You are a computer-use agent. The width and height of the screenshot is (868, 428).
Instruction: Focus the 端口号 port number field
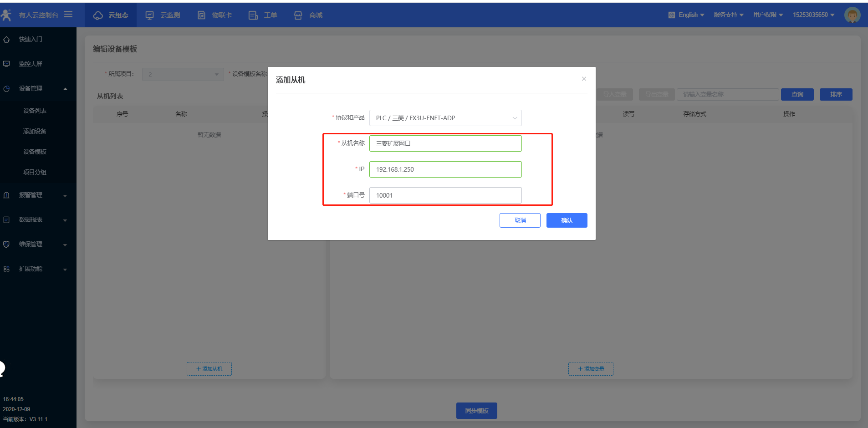point(445,195)
